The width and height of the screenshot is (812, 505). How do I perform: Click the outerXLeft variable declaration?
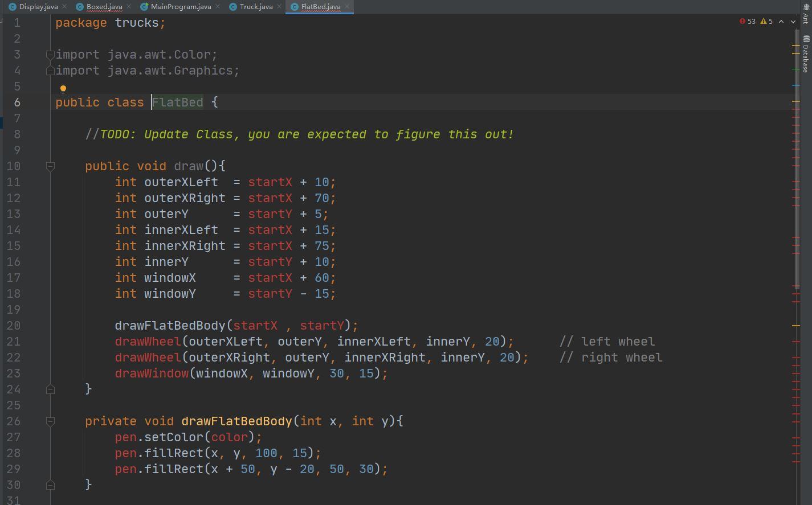tap(181, 182)
